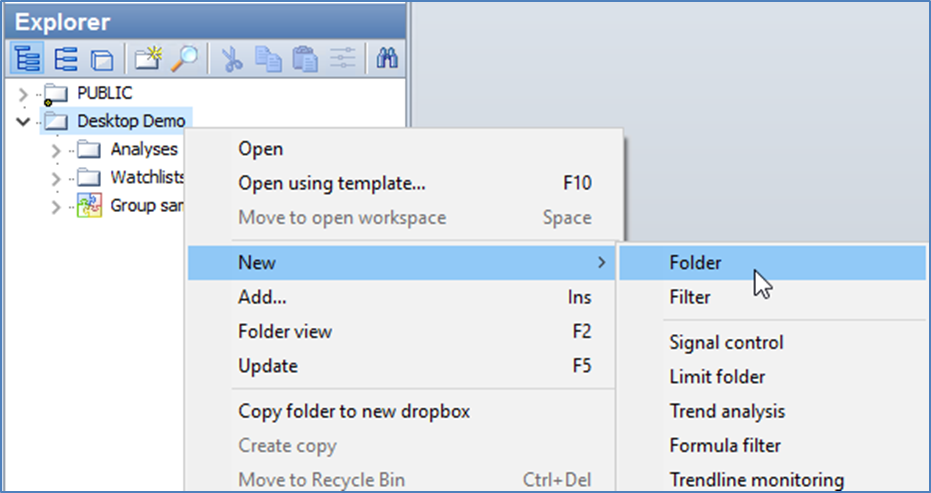
Task: Click the clipboard paste icon
Action: [304, 60]
